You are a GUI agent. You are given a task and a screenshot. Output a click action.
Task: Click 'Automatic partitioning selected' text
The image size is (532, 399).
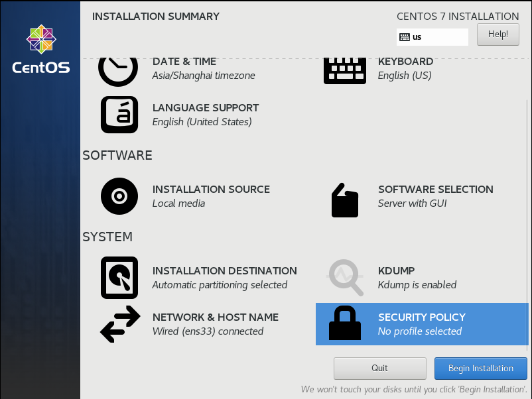click(x=220, y=285)
